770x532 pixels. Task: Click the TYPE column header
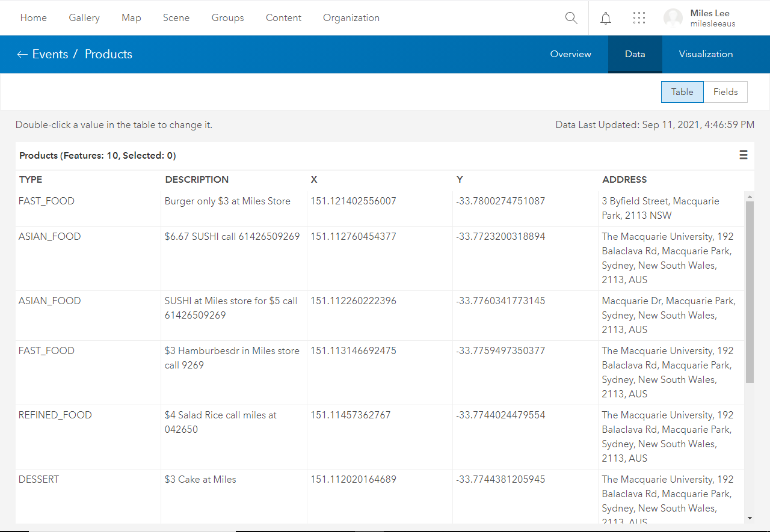(31, 180)
